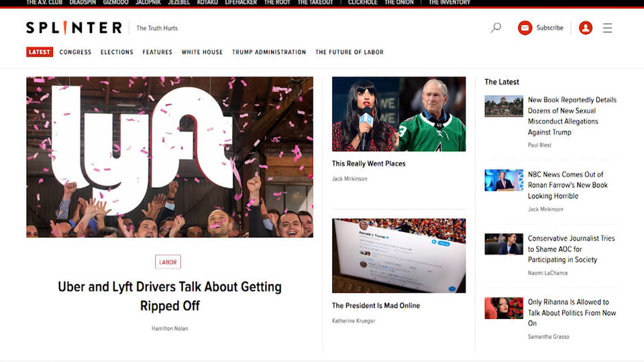644x362 pixels.
Task: Open thumbnail for AOC story
Action: point(504,244)
